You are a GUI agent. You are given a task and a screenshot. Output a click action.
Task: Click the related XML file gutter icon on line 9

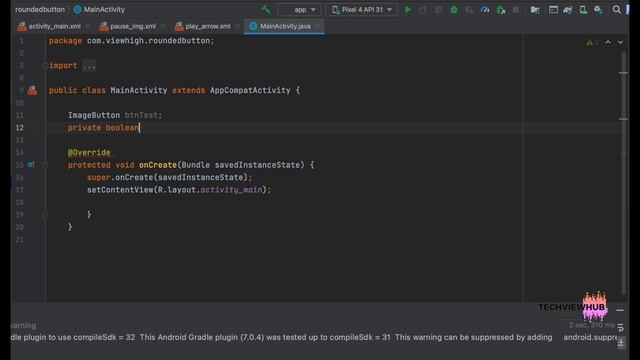pos(32,90)
